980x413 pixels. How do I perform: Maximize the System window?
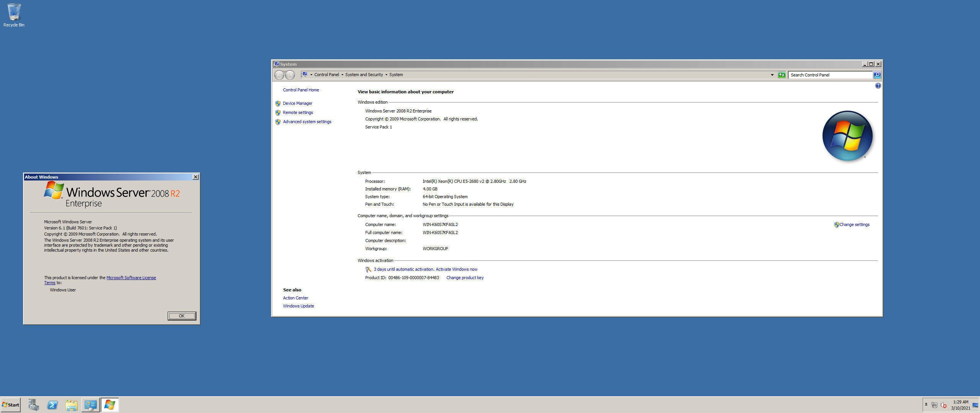(x=871, y=64)
